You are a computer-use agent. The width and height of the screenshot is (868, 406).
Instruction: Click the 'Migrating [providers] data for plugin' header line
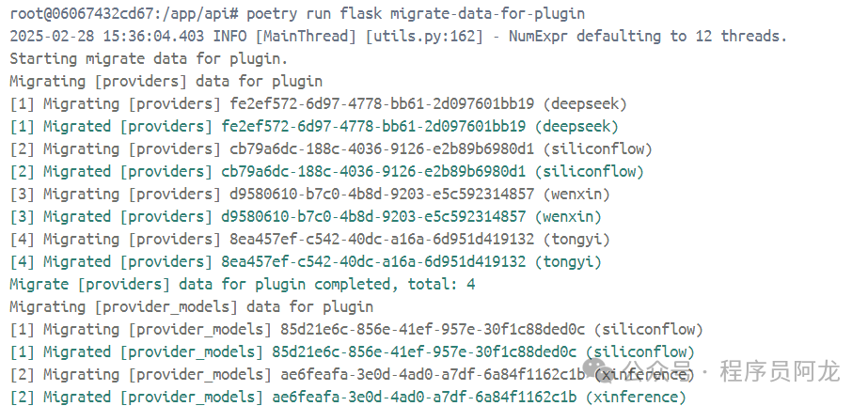[x=166, y=81]
